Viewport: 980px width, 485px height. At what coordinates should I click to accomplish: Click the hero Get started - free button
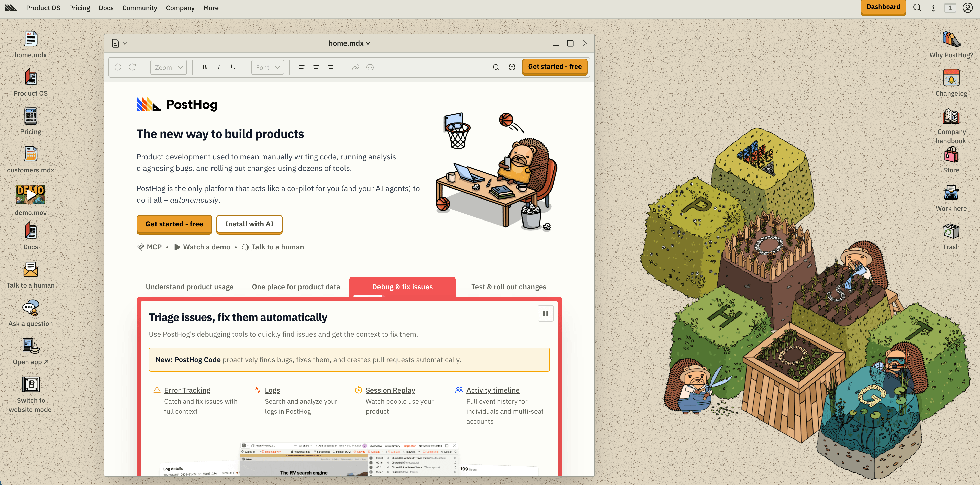click(x=174, y=224)
